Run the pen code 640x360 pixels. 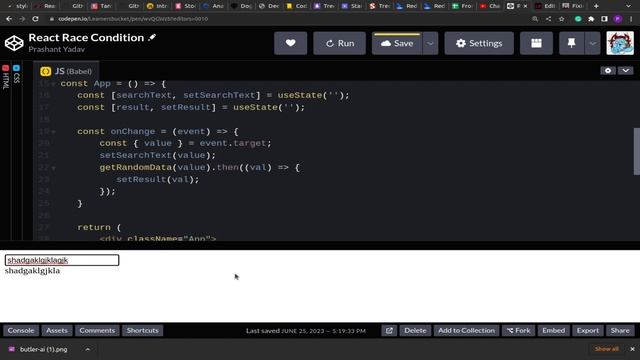(340, 43)
